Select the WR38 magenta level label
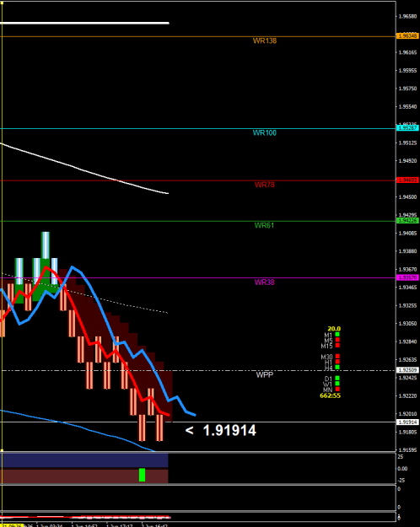Viewport: 420px width, 527px height. click(x=265, y=282)
